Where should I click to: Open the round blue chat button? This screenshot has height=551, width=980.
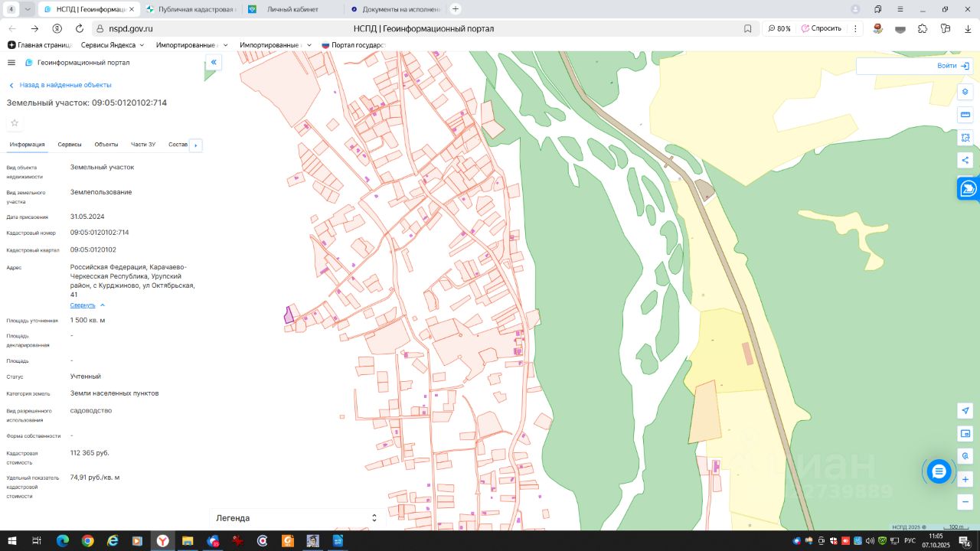[939, 471]
